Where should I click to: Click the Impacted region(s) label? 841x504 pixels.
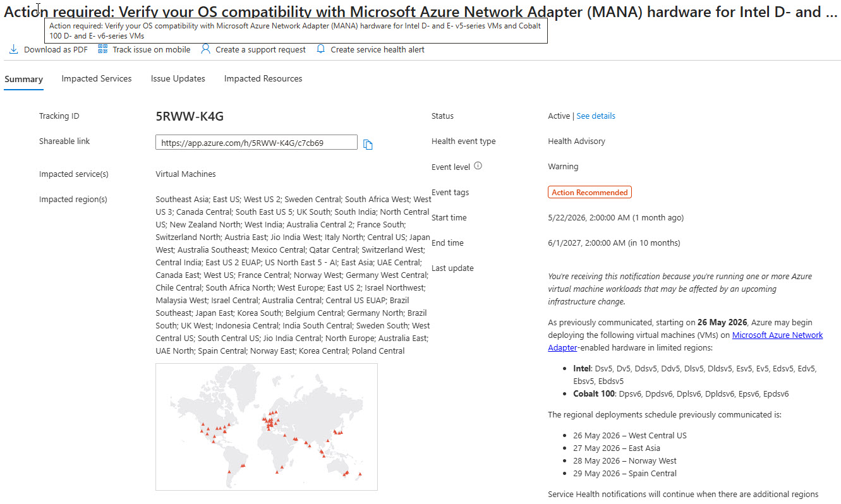click(73, 200)
